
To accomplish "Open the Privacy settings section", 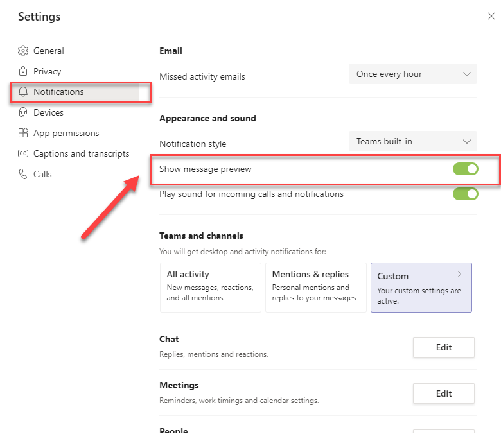I will [47, 71].
